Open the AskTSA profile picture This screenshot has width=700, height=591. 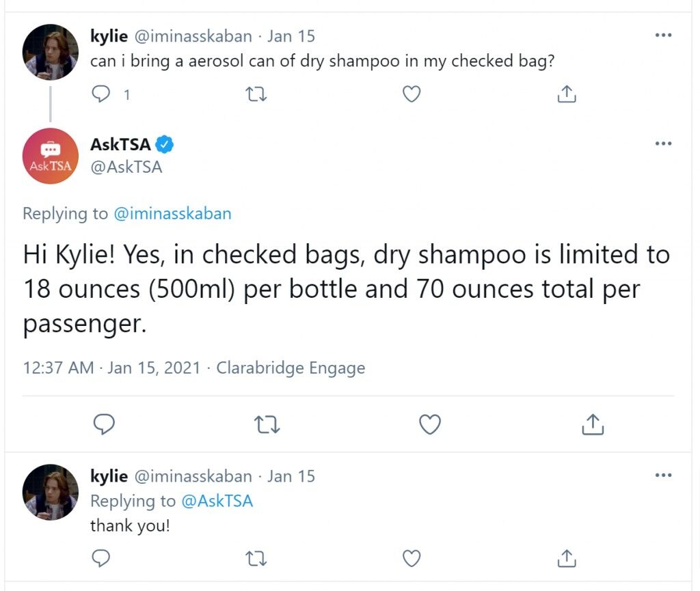click(x=51, y=156)
